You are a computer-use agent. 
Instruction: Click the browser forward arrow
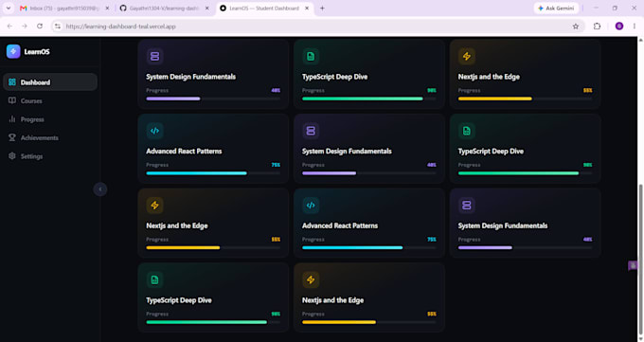[x=25, y=27]
